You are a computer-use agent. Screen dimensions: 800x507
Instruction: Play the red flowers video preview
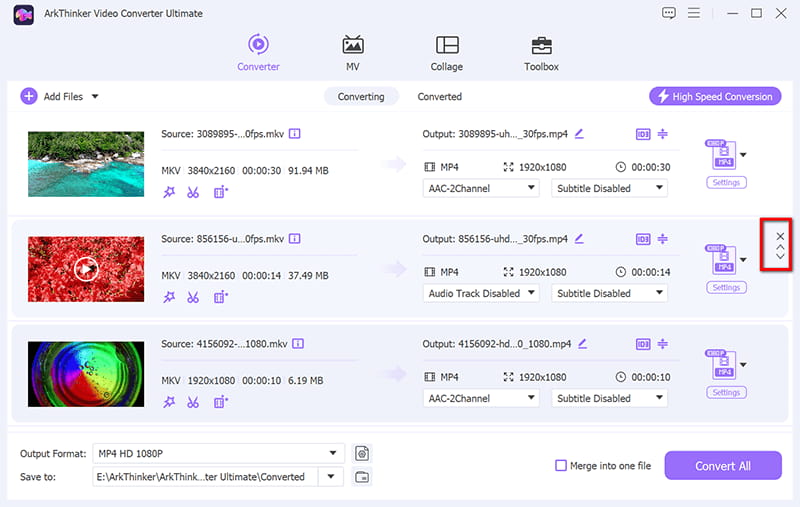coord(86,269)
